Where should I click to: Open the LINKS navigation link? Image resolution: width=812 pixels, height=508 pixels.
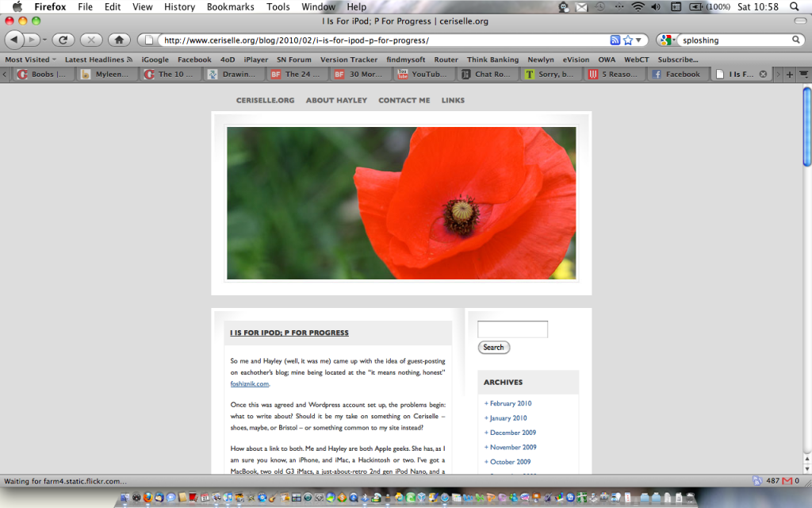click(453, 101)
